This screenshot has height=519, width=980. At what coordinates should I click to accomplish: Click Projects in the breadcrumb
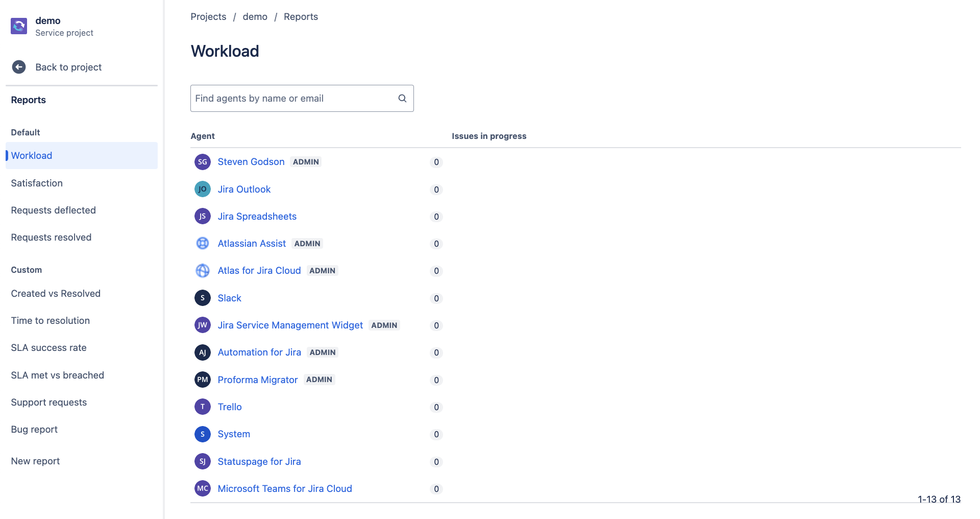[x=208, y=16]
